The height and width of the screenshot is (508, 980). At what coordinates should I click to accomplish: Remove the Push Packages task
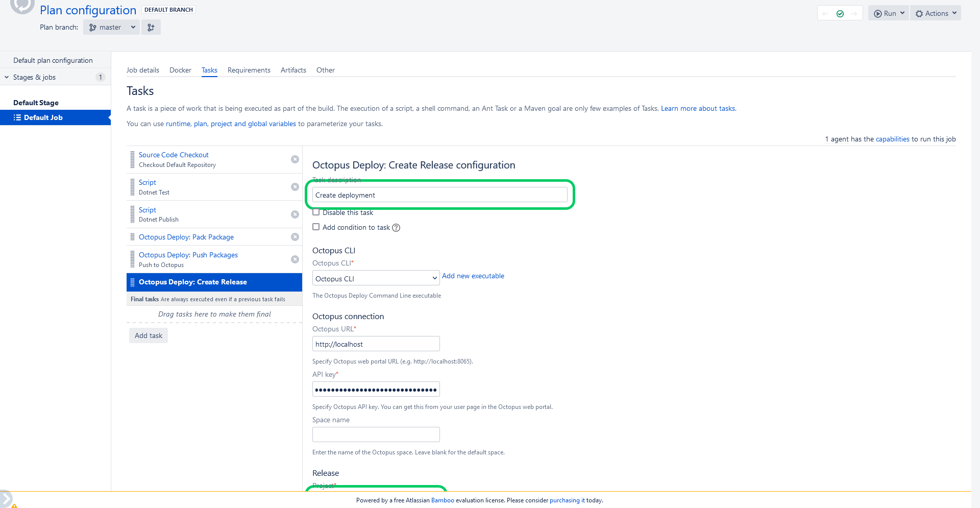295,259
